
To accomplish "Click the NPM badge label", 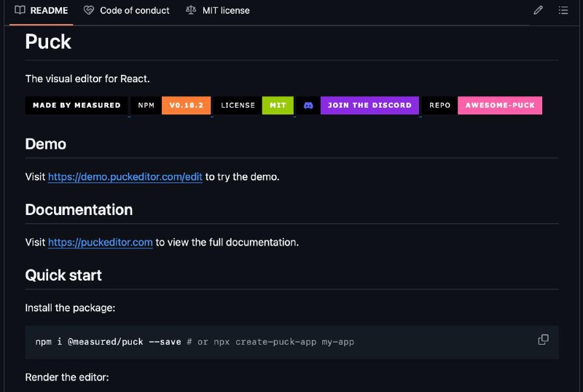I will click(146, 105).
